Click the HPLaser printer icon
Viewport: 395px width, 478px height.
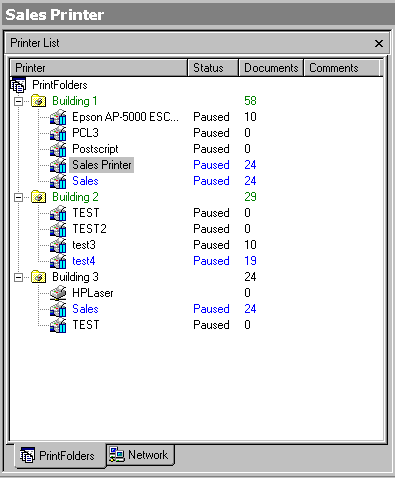(58, 293)
